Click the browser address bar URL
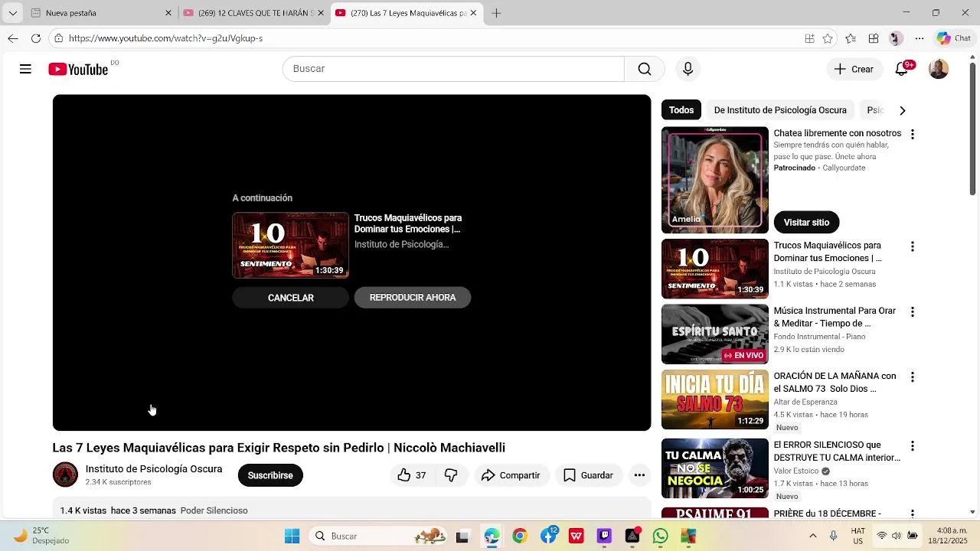 (x=165, y=38)
